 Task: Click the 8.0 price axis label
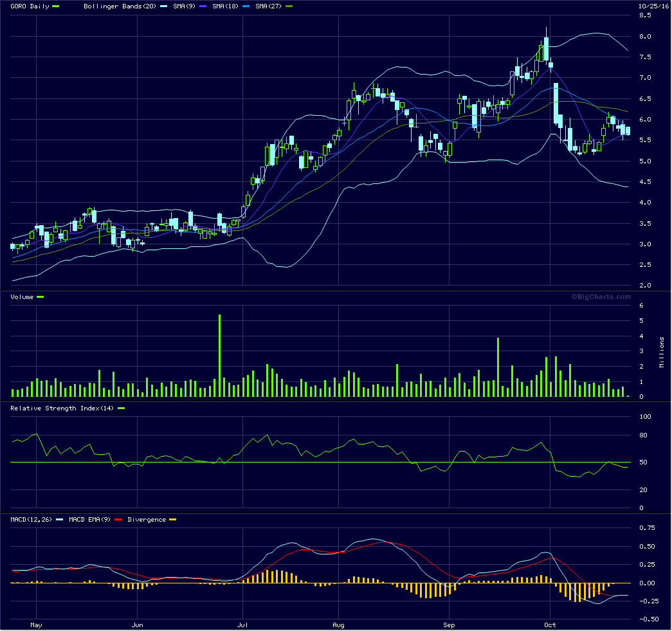pyautogui.click(x=645, y=37)
